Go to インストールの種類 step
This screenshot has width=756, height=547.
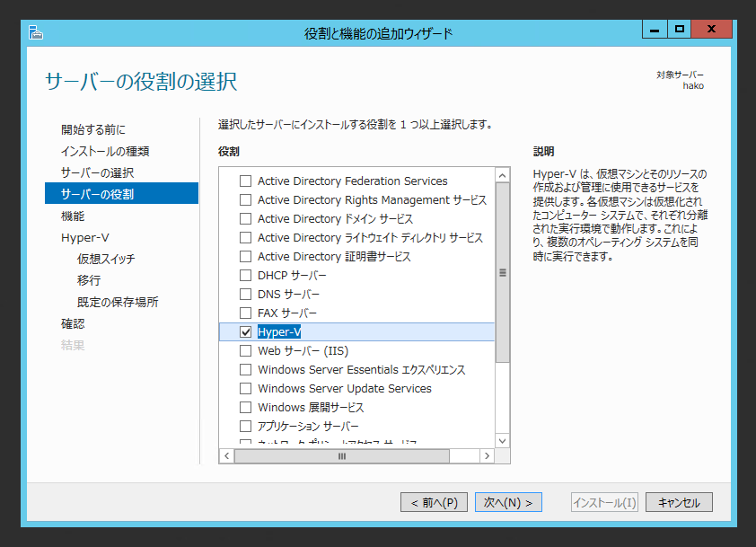point(105,151)
